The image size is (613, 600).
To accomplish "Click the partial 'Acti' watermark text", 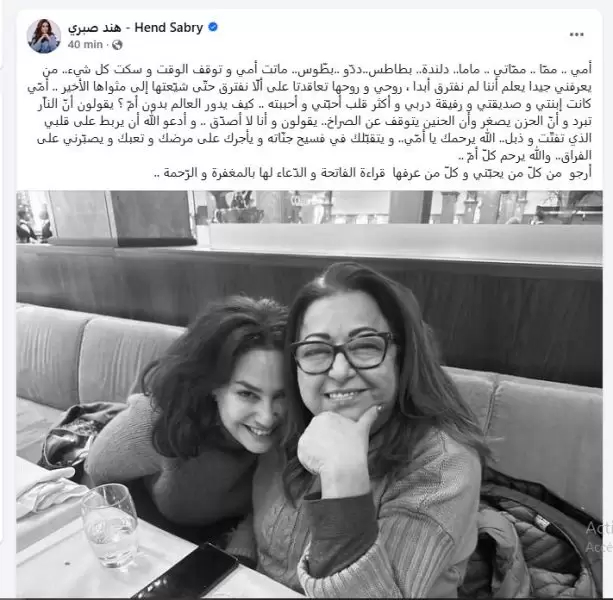I will point(598,528).
